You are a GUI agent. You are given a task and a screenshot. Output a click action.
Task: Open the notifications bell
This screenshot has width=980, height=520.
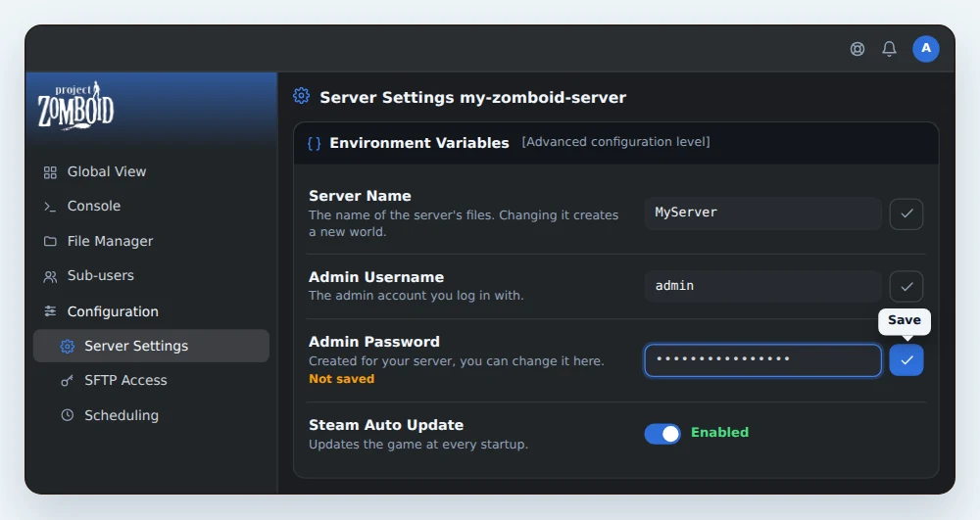click(890, 49)
